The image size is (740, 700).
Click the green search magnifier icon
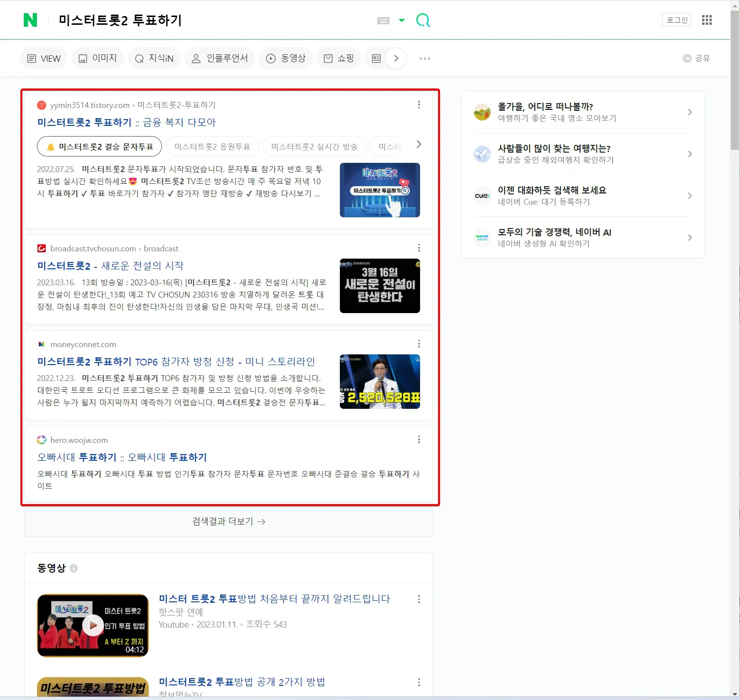[x=423, y=20]
